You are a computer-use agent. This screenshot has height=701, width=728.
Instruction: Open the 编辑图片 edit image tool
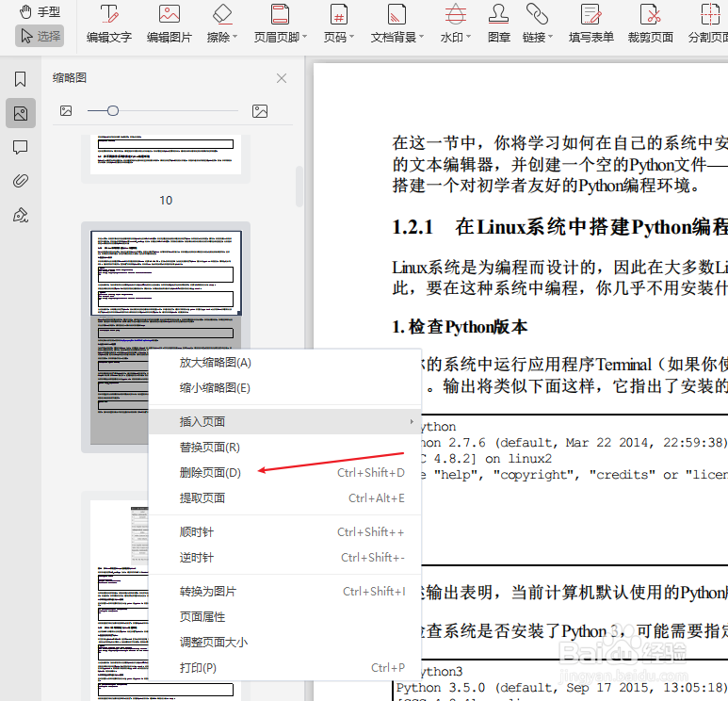(169, 24)
